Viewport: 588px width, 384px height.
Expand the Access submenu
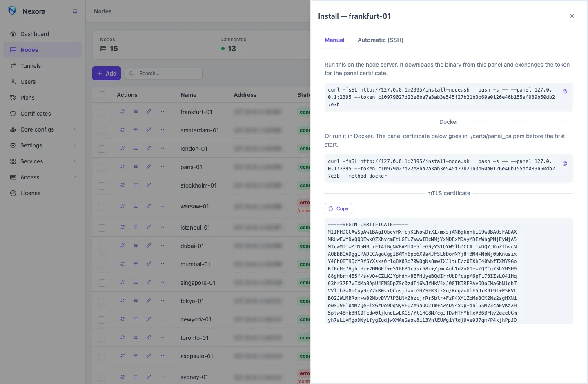(42, 177)
